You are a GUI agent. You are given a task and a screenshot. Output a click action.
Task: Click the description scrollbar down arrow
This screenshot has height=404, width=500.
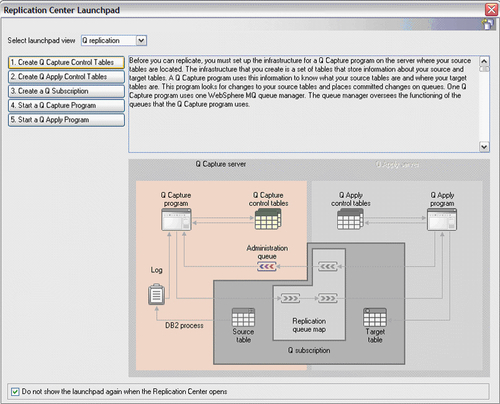click(x=484, y=147)
